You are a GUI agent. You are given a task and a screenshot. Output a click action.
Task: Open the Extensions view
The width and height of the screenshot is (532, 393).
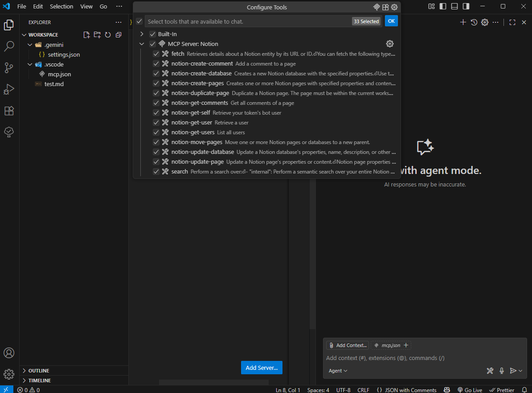9,111
